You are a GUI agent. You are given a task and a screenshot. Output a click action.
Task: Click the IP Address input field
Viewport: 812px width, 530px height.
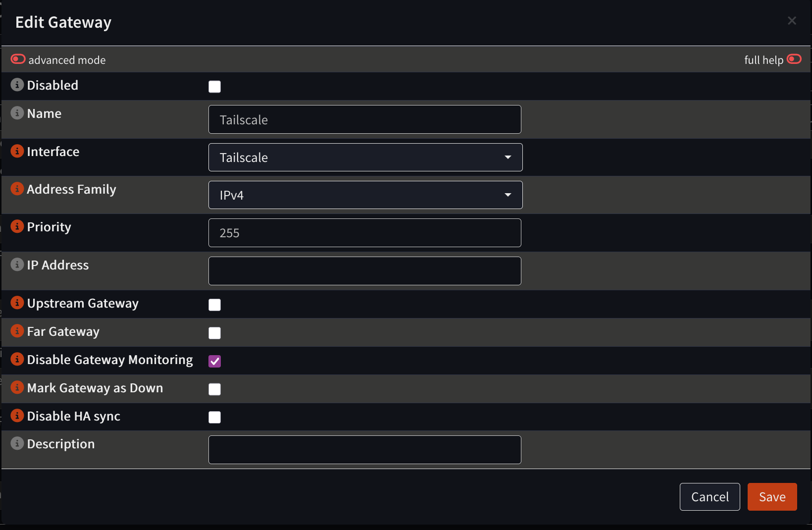click(x=365, y=271)
